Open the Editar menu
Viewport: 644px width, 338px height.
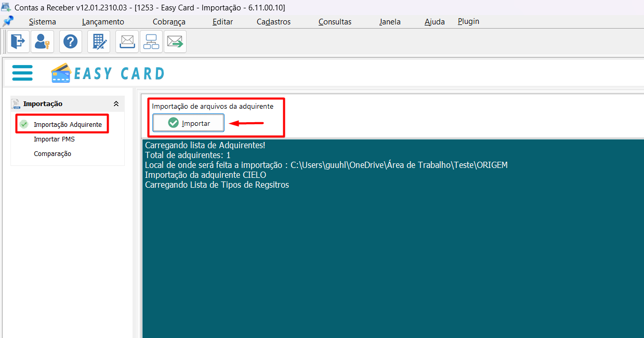pos(222,22)
